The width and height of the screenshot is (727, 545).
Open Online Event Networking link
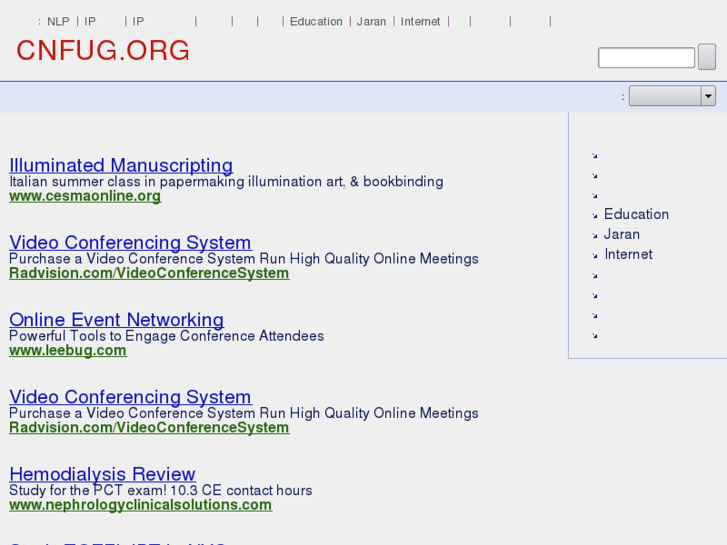coord(116,320)
